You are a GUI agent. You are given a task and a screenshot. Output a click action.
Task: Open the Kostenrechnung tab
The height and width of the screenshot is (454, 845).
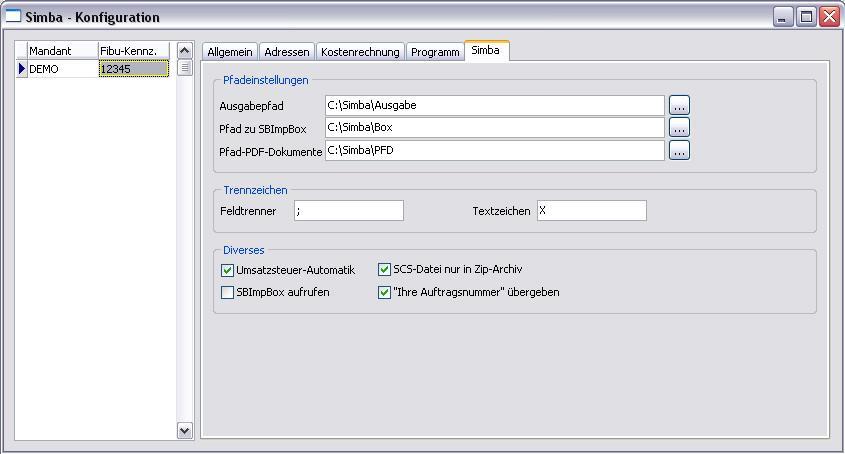click(x=360, y=52)
